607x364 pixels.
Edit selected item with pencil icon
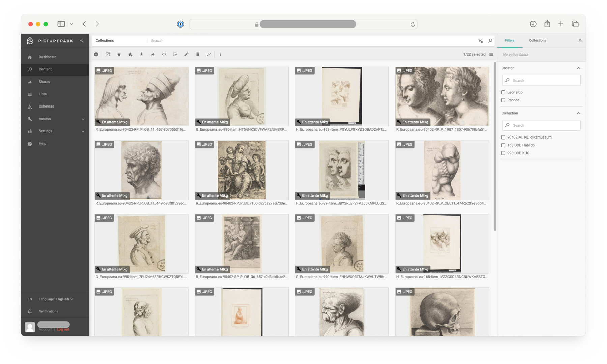[186, 54]
